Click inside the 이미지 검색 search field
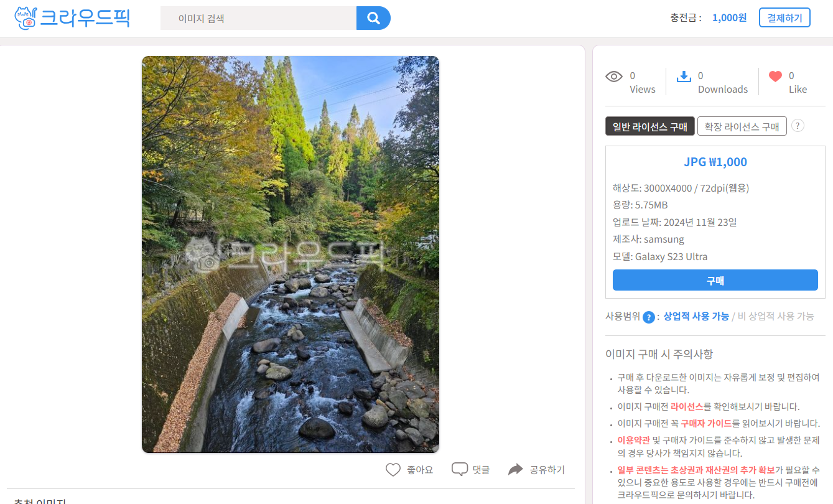This screenshot has width=833, height=504. [258, 17]
